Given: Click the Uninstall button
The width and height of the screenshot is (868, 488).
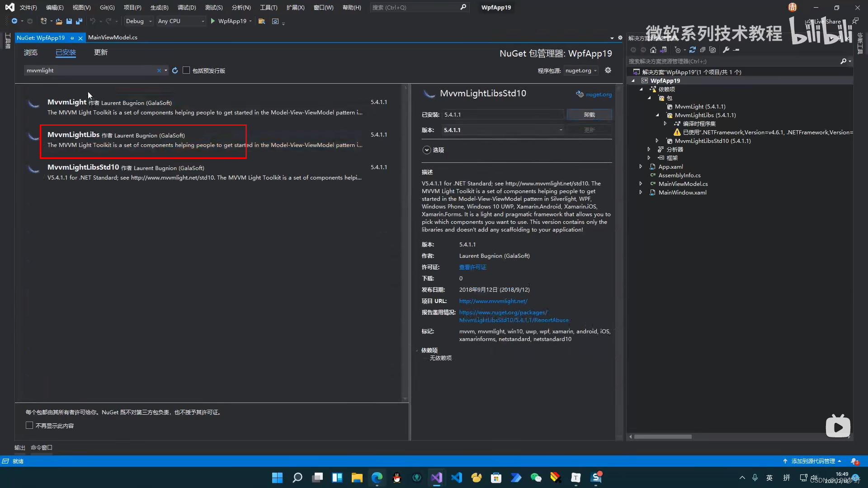Looking at the screenshot, I should coord(589,114).
